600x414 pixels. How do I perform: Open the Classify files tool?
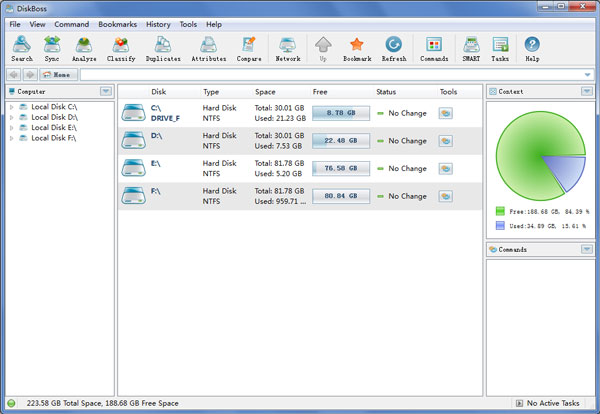(121, 48)
